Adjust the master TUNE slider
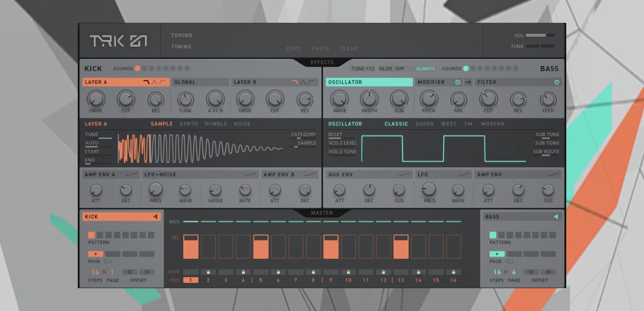The width and height of the screenshot is (644, 311). coord(540,47)
